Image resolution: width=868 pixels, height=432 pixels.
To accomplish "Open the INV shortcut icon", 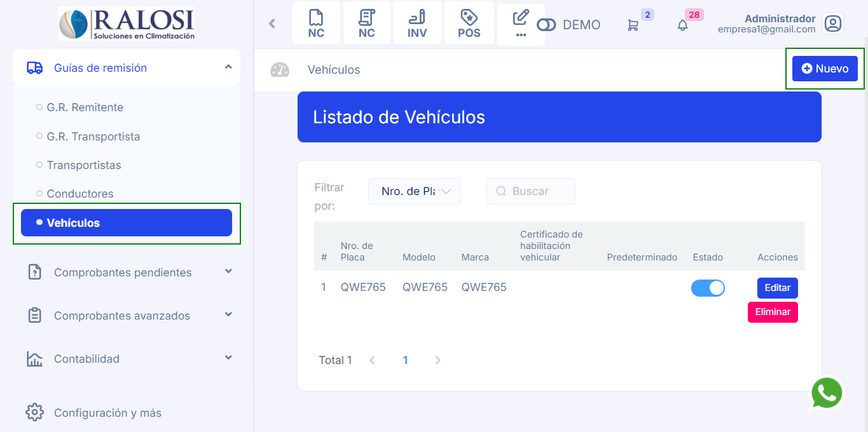I will click(x=417, y=24).
